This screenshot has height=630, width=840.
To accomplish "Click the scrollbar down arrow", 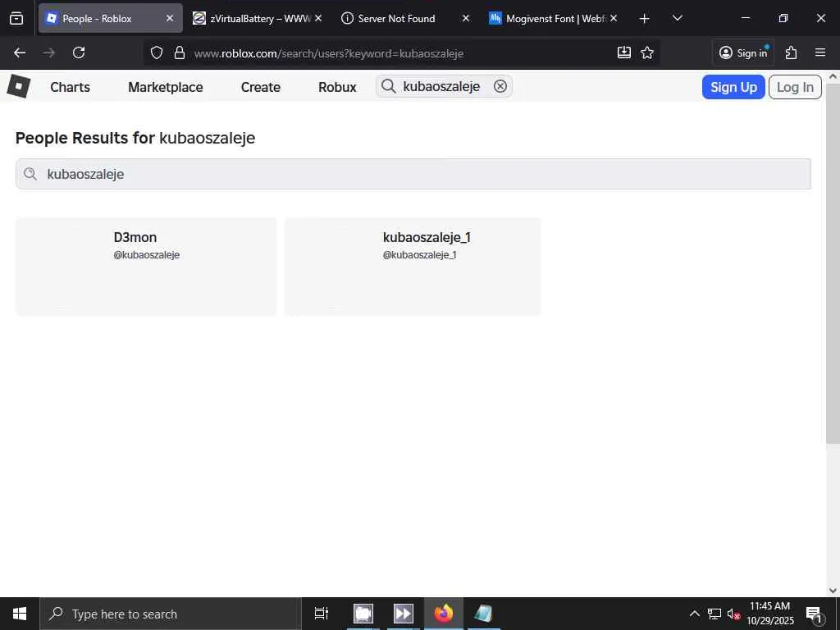I will [833, 591].
